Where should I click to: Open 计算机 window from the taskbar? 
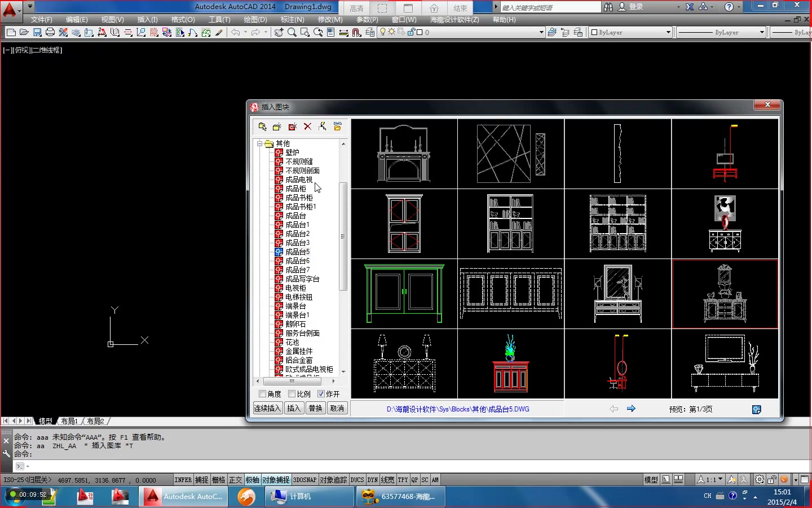pyautogui.click(x=310, y=497)
